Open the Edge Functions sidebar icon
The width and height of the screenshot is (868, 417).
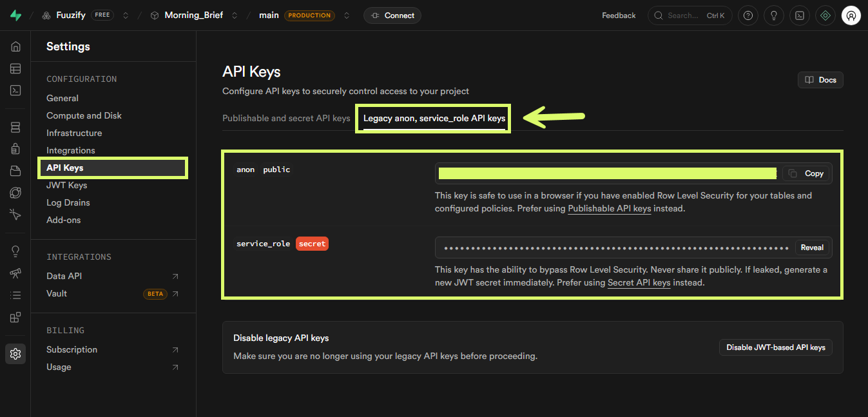click(15, 193)
